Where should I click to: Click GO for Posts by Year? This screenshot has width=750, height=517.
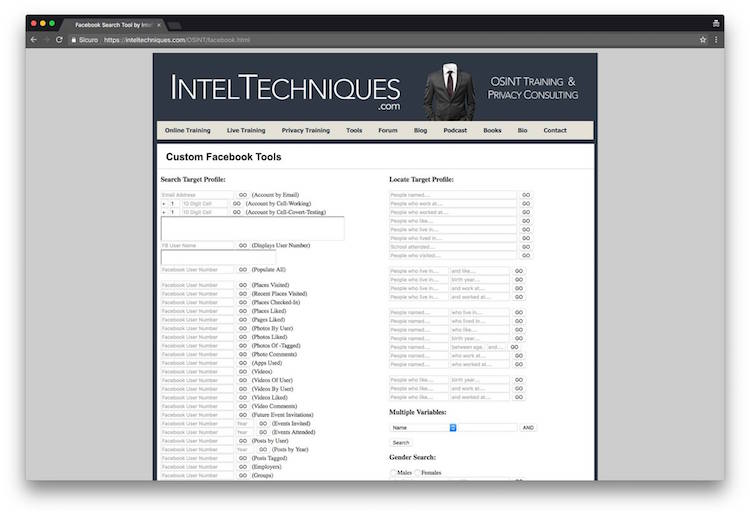point(263,450)
